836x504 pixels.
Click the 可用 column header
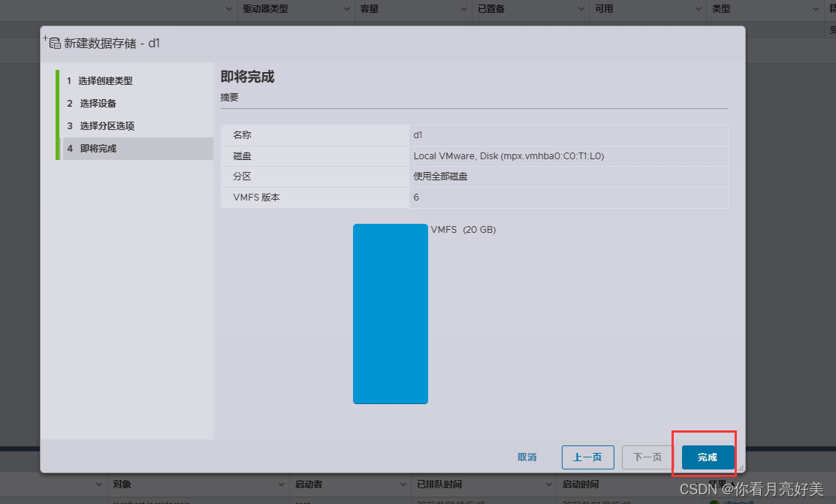(604, 9)
